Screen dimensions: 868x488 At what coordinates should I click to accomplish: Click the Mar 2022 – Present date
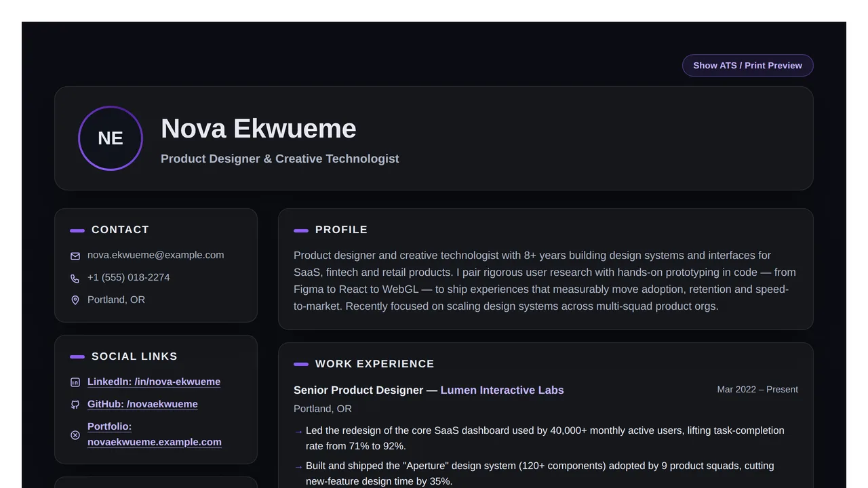click(757, 389)
